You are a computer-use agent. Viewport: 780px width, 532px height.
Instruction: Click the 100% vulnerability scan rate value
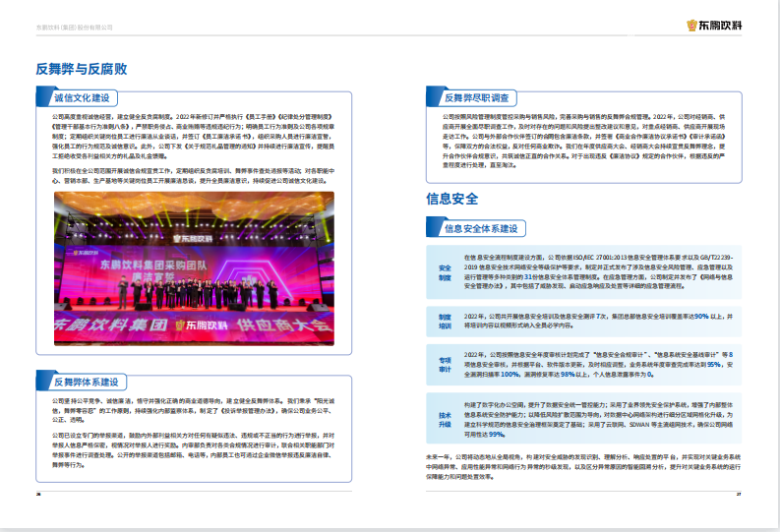pyautogui.click(x=510, y=375)
